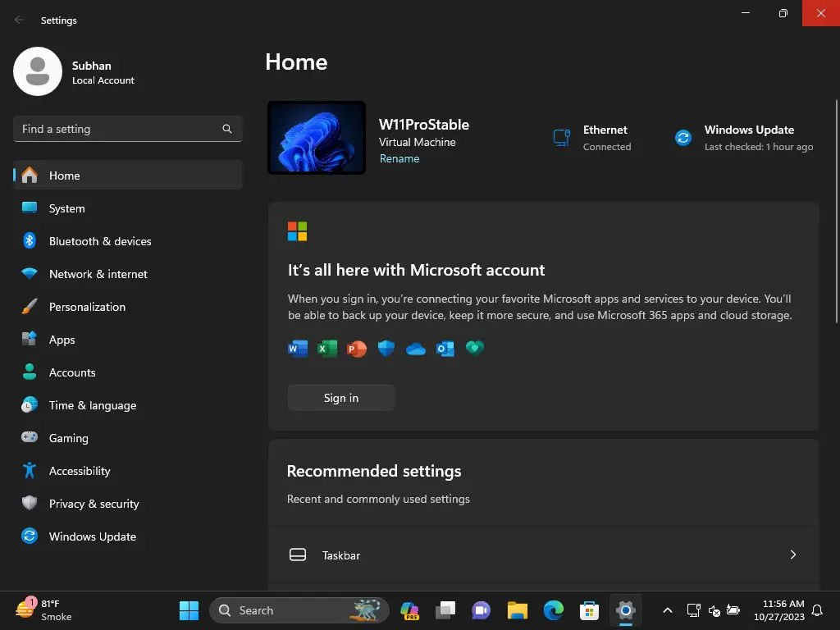The image size is (840, 630).
Task: Click the Rename link
Action: [x=399, y=158]
